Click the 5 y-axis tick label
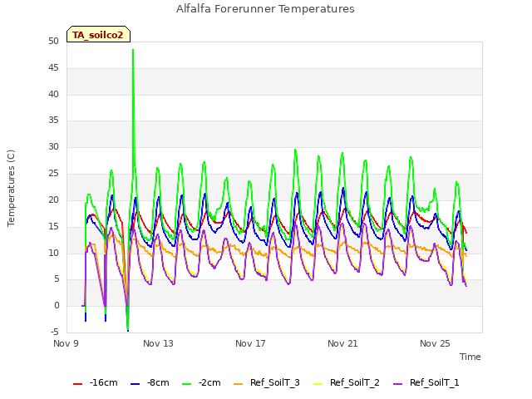Image resolution: width=532 pixels, height=399 pixels. (57, 279)
